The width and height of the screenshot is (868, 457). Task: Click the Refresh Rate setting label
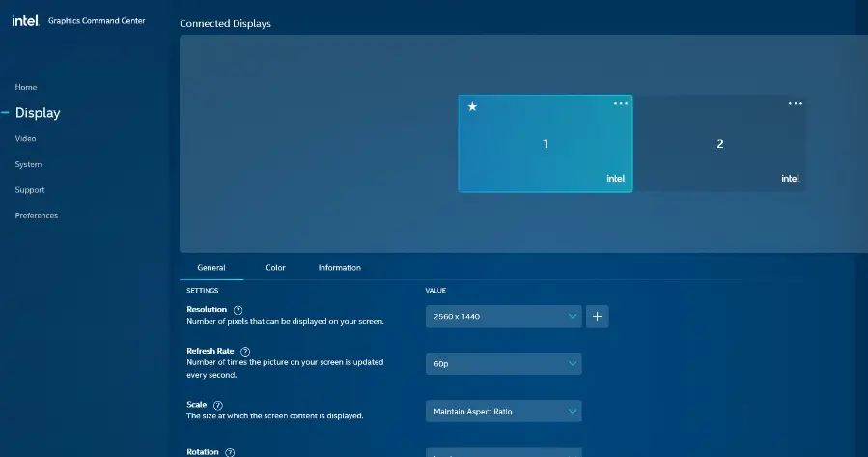pyautogui.click(x=210, y=351)
